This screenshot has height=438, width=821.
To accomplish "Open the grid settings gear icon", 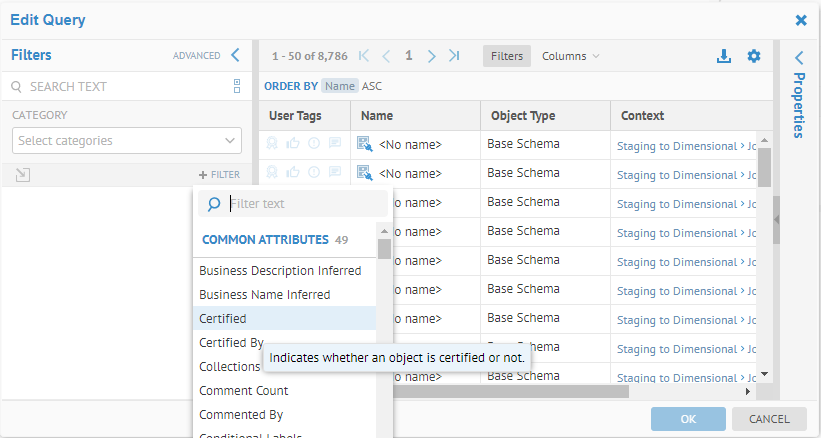I will point(754,56).
